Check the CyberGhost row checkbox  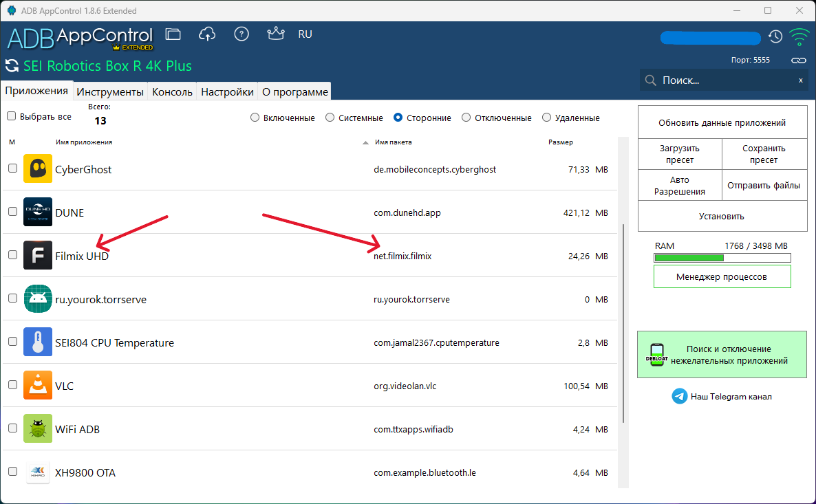[13, 168]
